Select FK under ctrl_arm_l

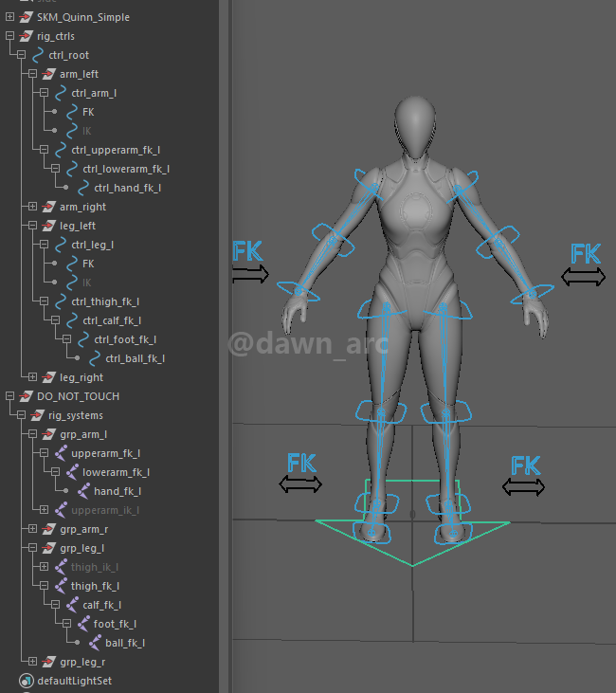[x=88, y=112]
